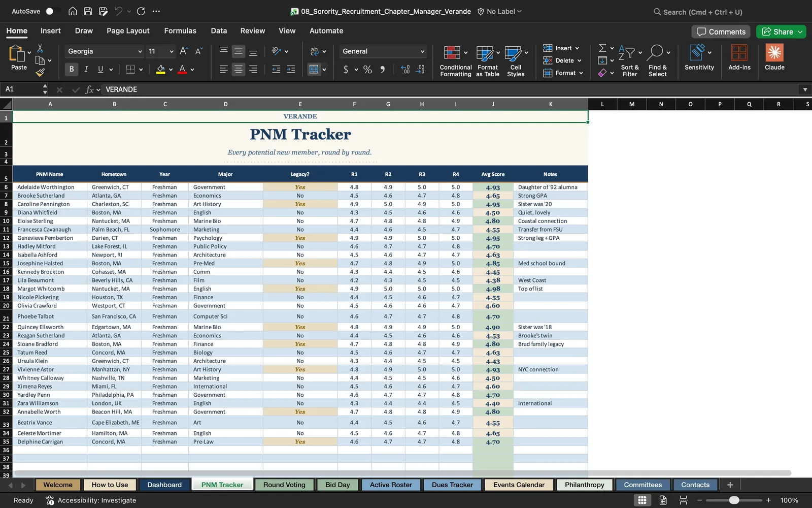The width and height of the screenshot is (812, 508).
Task: Apply Percent Style format
Action: pos(367,69)
